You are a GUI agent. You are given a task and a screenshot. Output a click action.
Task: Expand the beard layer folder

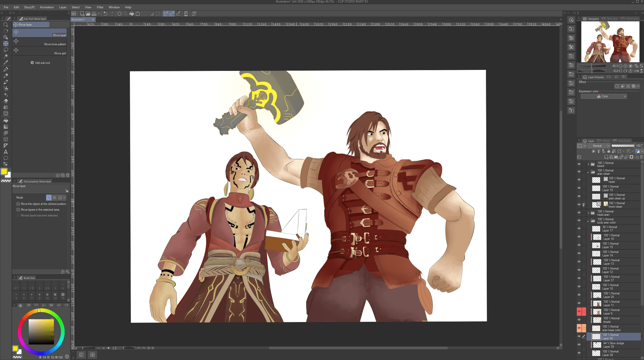point(588,164)
